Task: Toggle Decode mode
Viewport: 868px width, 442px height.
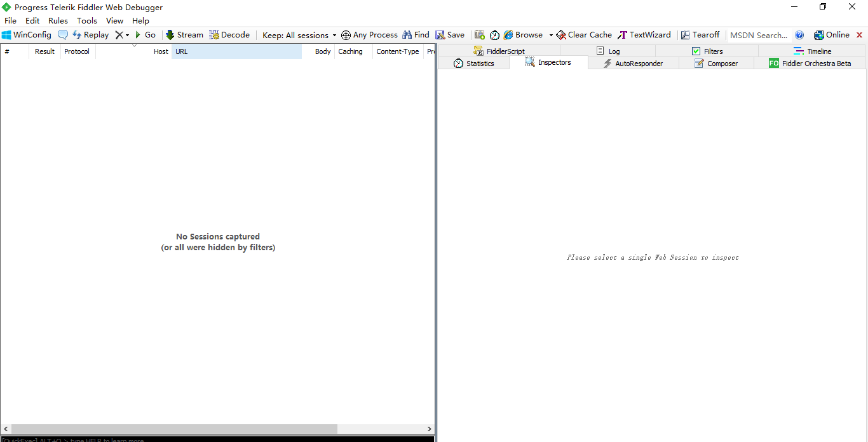Action: (229, 35)
